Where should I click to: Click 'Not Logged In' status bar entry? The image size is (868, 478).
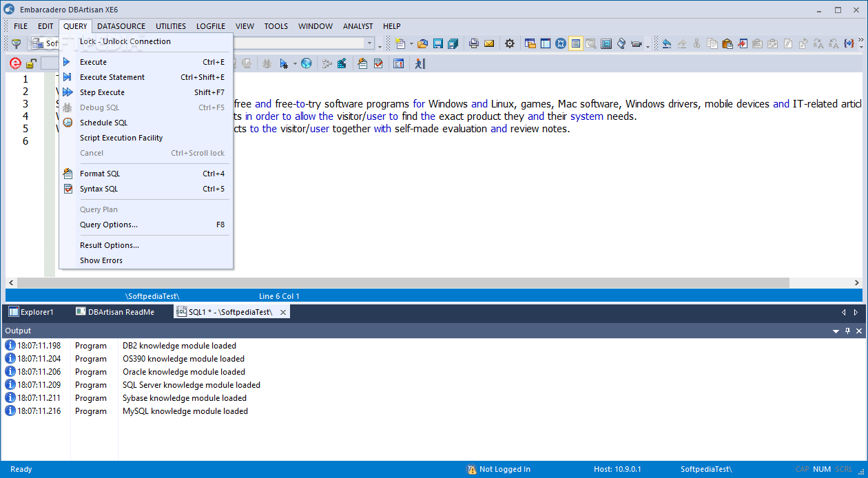pos(499,470)
